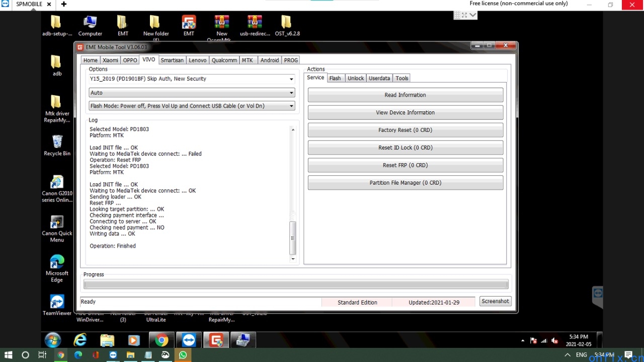Switch to the Smartisan tab
This screenshot has width=644, height=362.
(172, 60)
